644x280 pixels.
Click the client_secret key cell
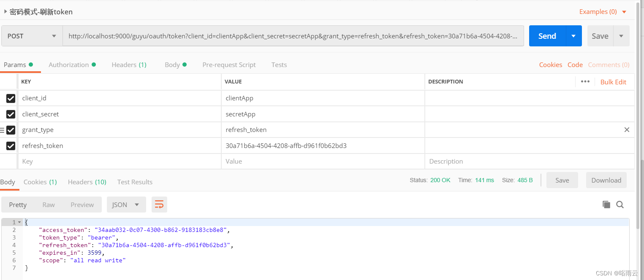(120, 114)
